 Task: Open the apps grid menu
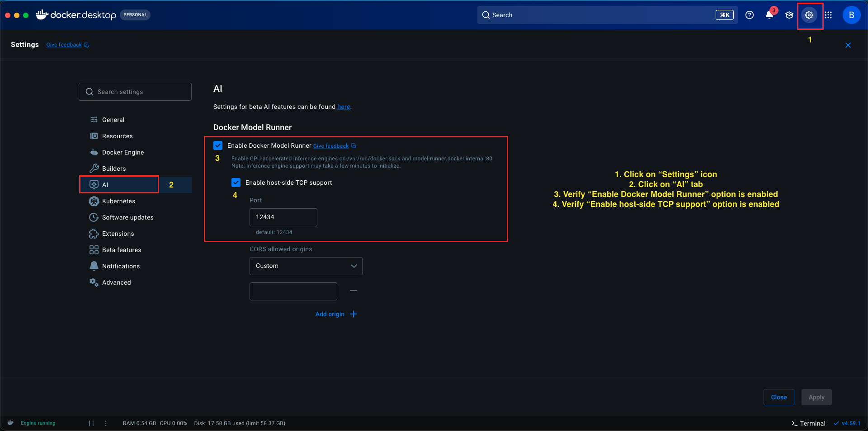click(x=828, y=15)
